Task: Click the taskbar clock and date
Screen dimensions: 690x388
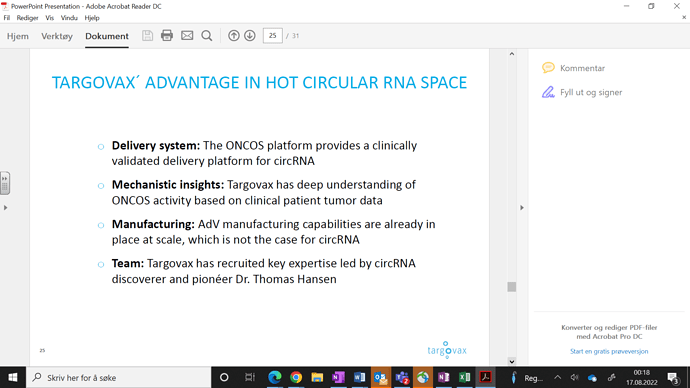Action: click(642, 377)
